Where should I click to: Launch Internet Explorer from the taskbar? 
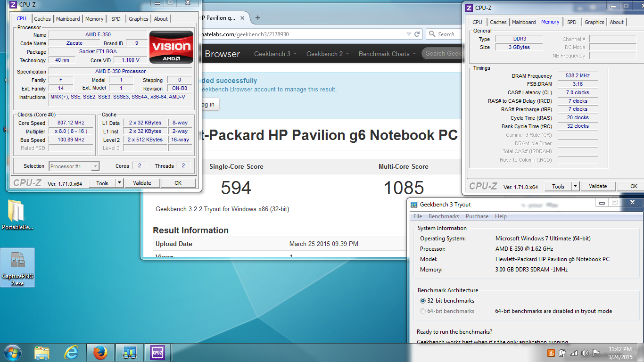pyautogui.click(x=71, y=353)
